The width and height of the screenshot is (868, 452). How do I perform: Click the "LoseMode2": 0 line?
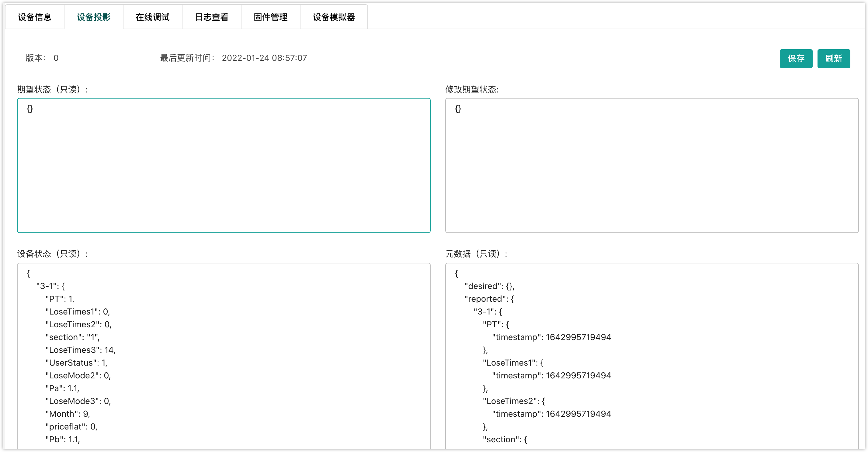(78, 375)
